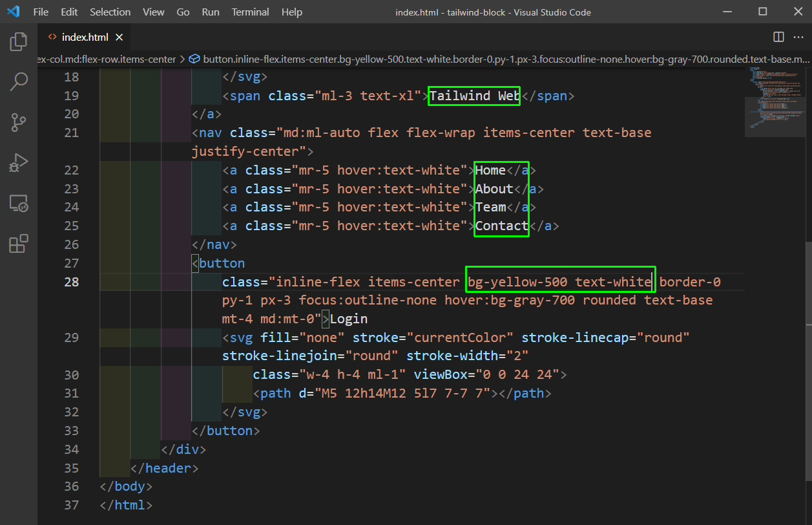This screenshot has height=525, width=812.
Task: Click line number 19 in the gutter
Action: [72, 96]
